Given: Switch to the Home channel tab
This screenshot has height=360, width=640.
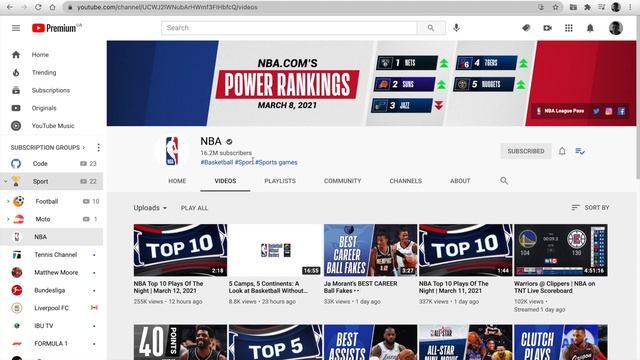Looking at the screenshot, I should point(177,181).
